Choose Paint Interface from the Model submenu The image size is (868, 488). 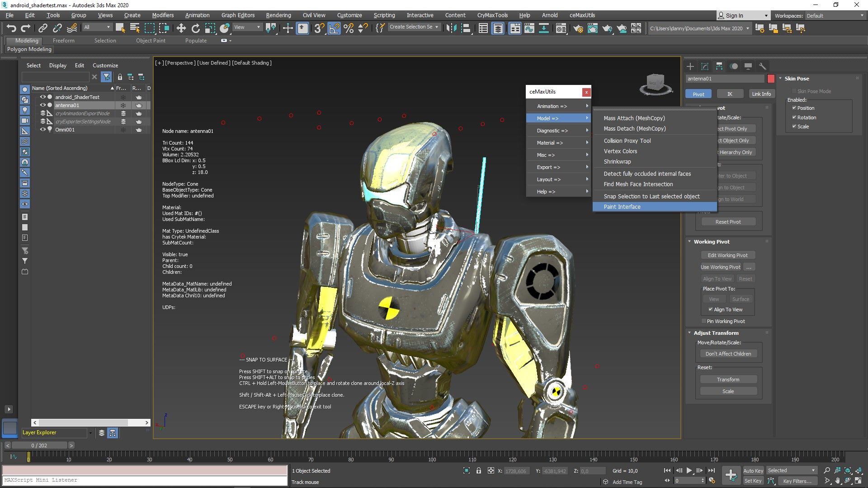point(623,206)
